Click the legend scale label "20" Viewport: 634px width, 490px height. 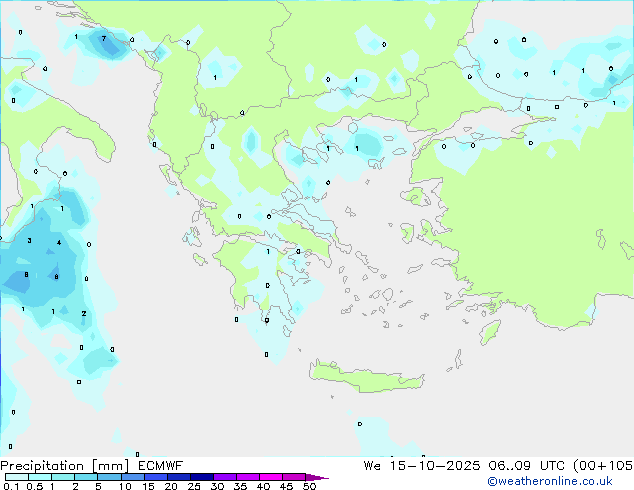(x=171, y=486)
